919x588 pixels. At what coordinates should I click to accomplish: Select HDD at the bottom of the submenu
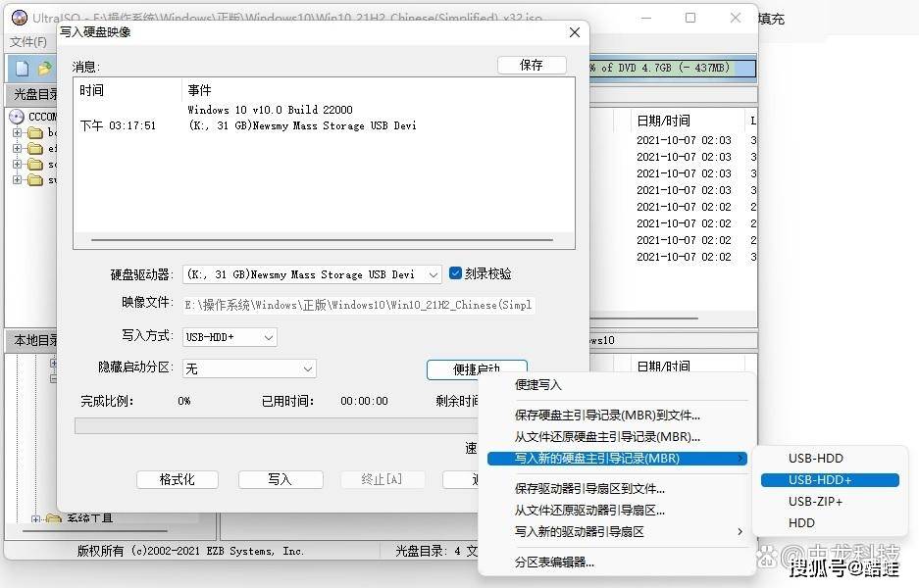click(801, 523)
